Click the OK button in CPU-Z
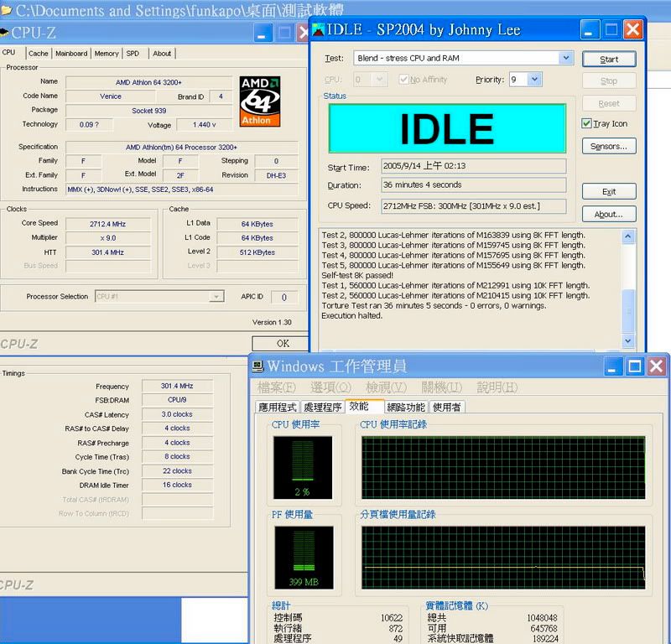671x644 pixels. pyautogui.click(x=283, y=343)
